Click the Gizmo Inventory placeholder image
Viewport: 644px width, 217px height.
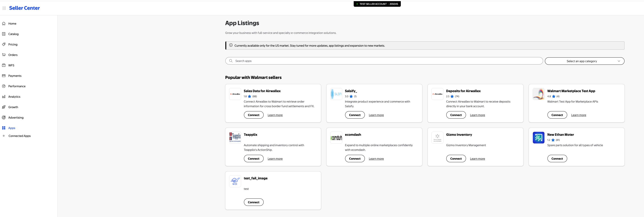(x=437, y=137)
